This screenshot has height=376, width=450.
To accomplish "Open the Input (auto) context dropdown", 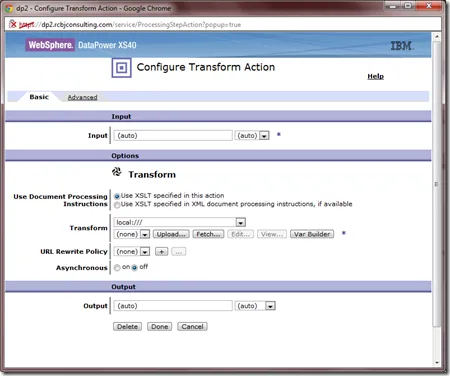I will (252, 136).
